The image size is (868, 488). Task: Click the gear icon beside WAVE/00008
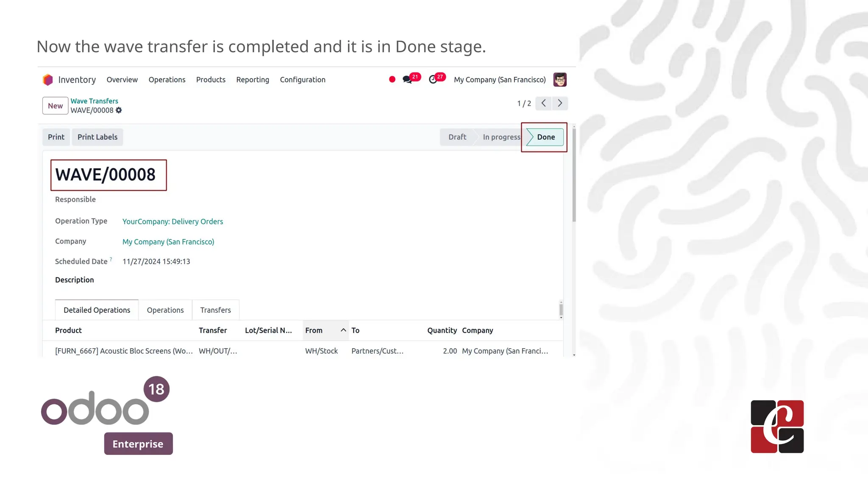point(119,111)
